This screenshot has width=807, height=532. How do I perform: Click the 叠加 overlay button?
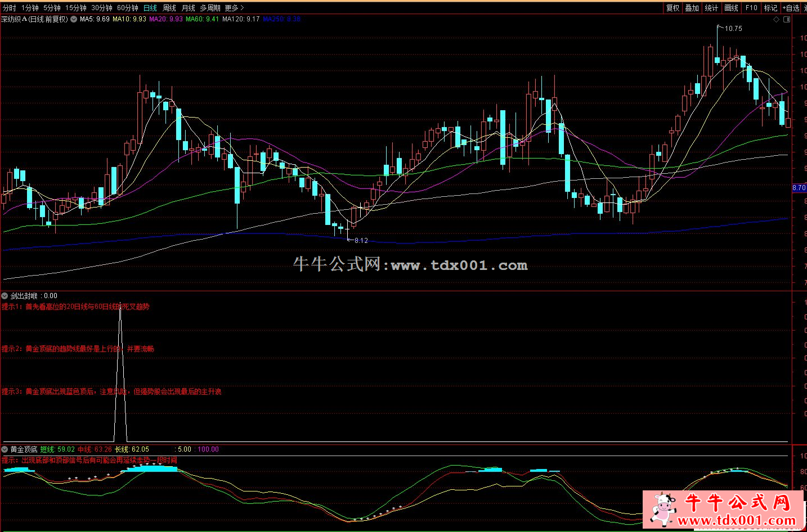coord(692,8)
